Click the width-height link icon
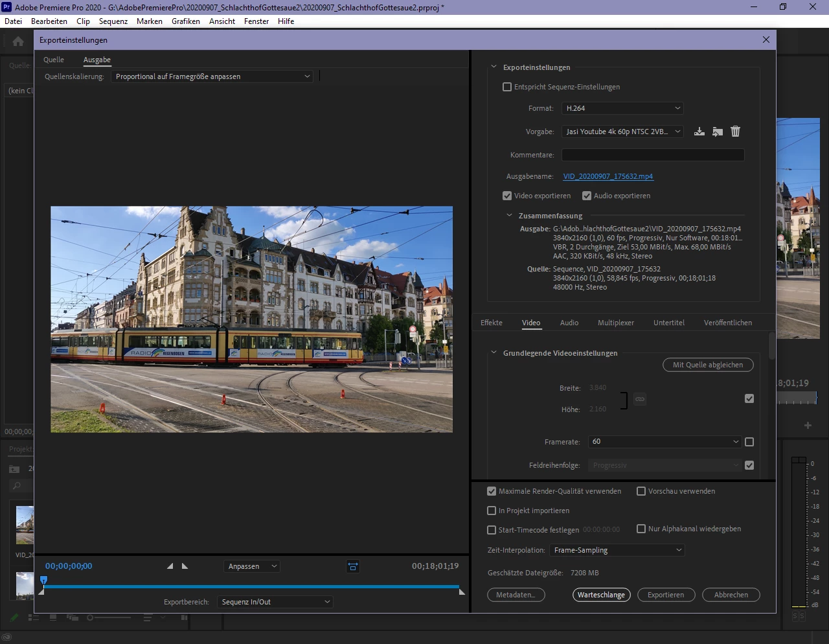Image resolution: width=829 pixels, height=644 pixels. [x=640, y=399]
